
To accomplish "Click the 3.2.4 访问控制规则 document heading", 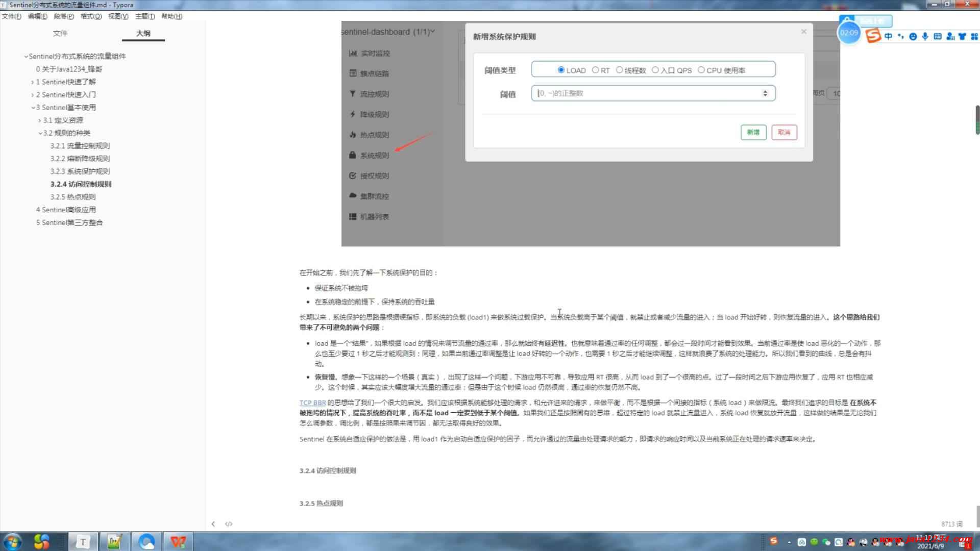I will (x=328, y=471).
